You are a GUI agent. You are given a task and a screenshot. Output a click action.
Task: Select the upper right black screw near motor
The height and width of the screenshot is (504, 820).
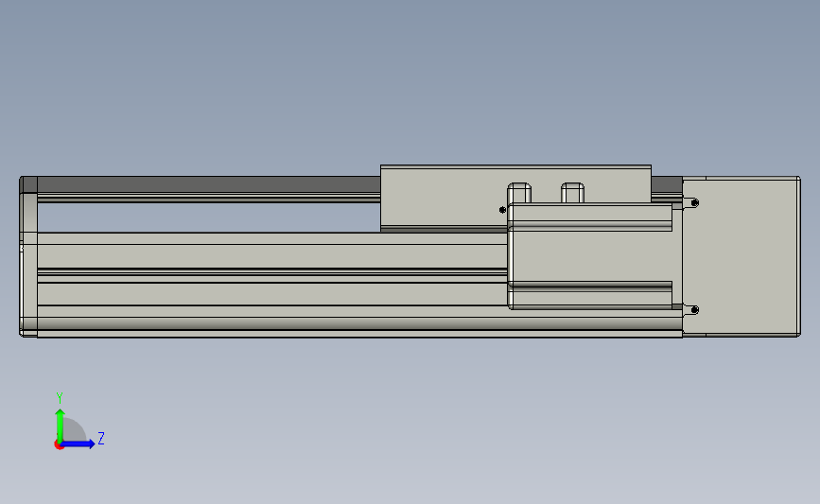pos(694,203)
